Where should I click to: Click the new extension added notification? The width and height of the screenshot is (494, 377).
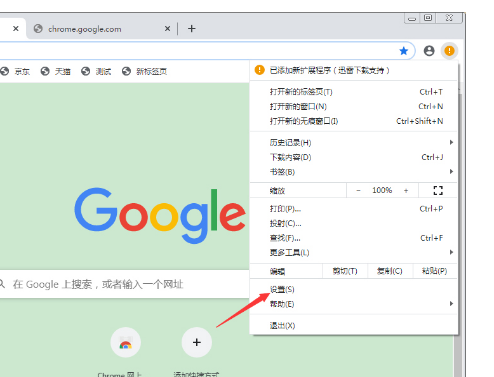point(354,70)
